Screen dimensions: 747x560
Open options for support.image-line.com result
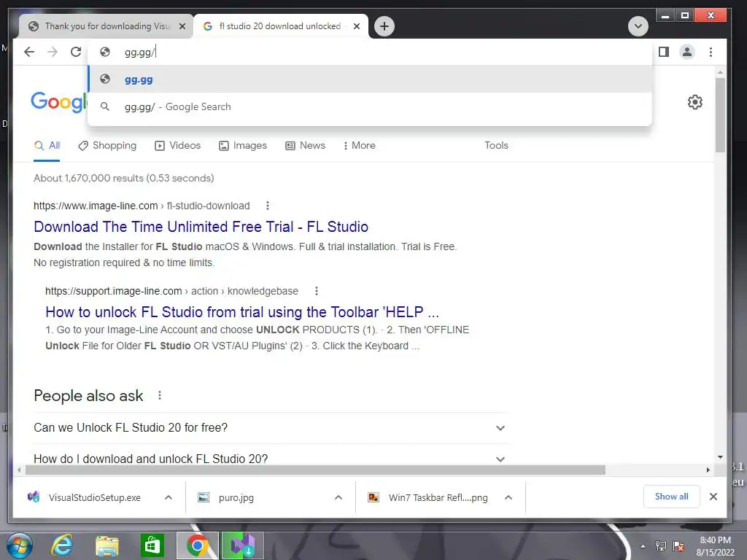tap(317, 291)
